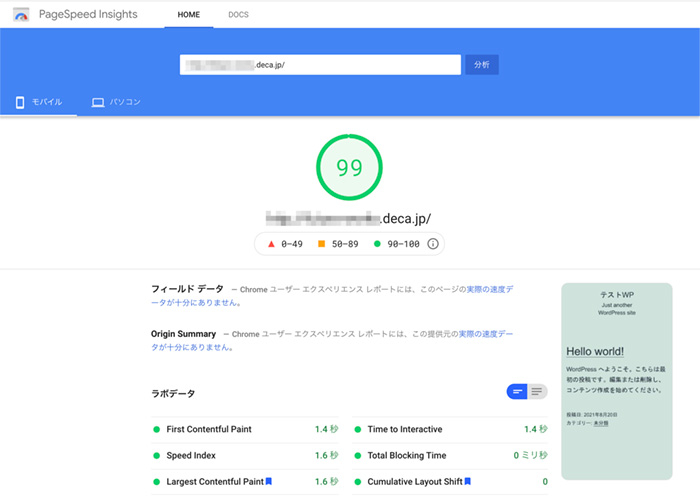Click the ラボデータ heading
This screenshot has width=700, height=500.
173,394
